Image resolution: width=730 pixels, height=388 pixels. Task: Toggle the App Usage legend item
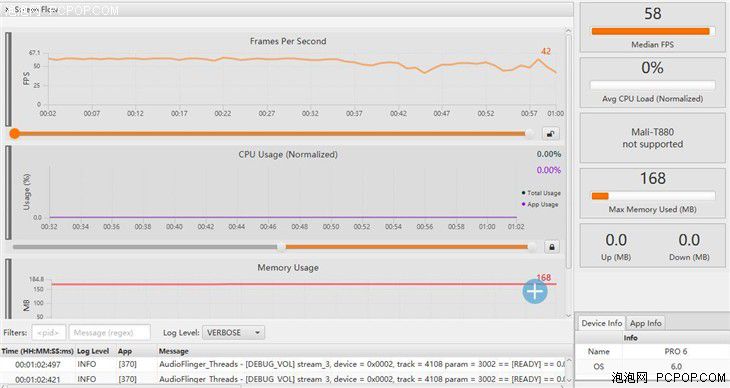(x=540, y=204)
